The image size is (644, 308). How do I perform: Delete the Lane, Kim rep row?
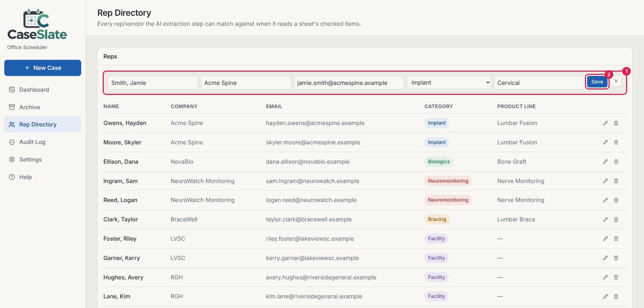616,297
